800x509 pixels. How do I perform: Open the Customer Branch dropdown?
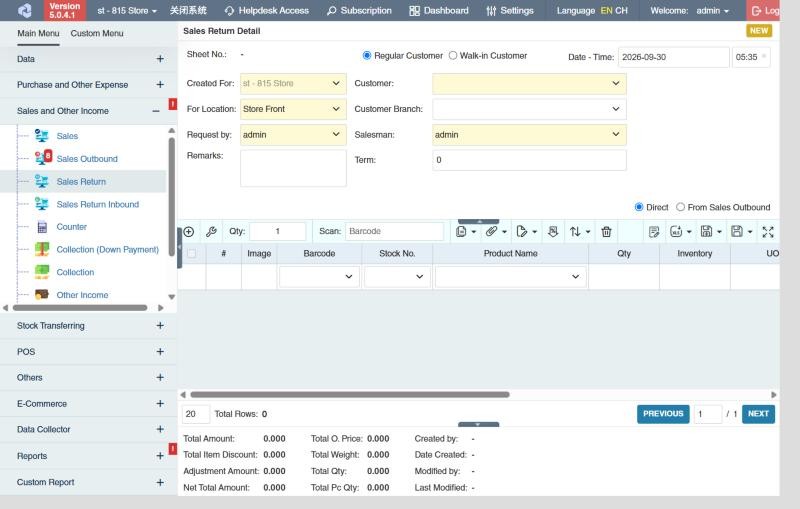(529, 109)
